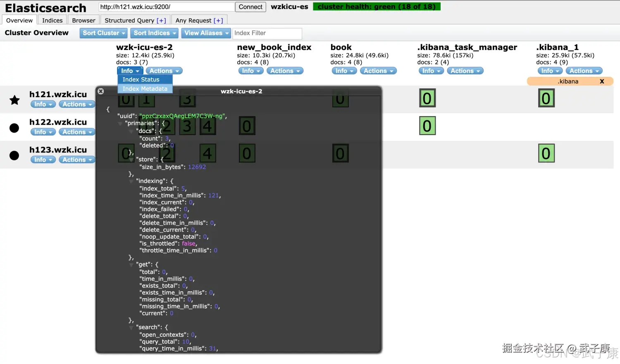Close the wzk-icu-es-2 status popup
Image resolution: width=620 pixels, height=364 pixels.
click(x=100, y=91)
